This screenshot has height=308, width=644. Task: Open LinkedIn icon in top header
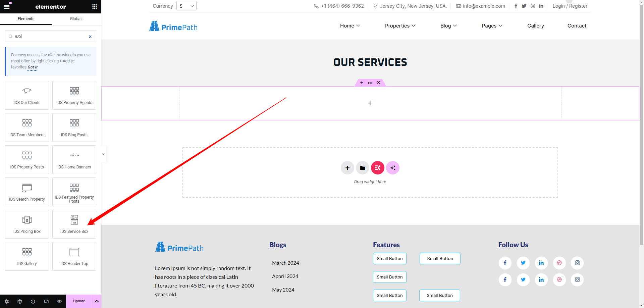click(x=541, y=6)
